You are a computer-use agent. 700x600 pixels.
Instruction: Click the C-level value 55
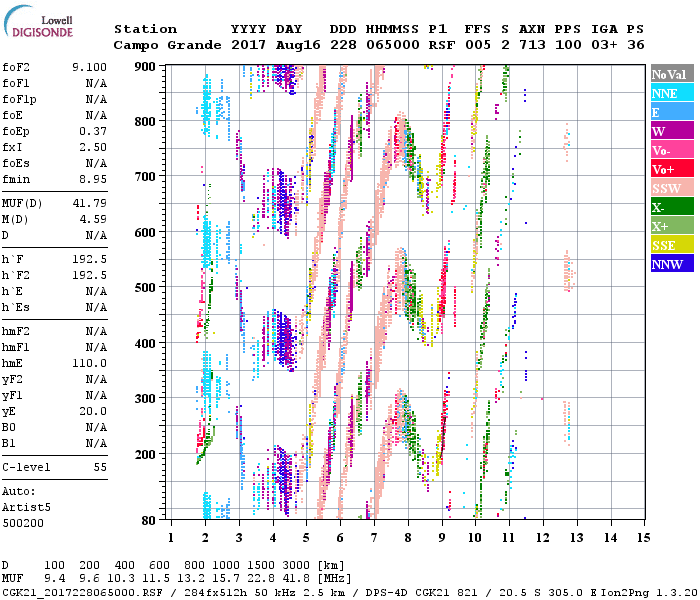100,467
